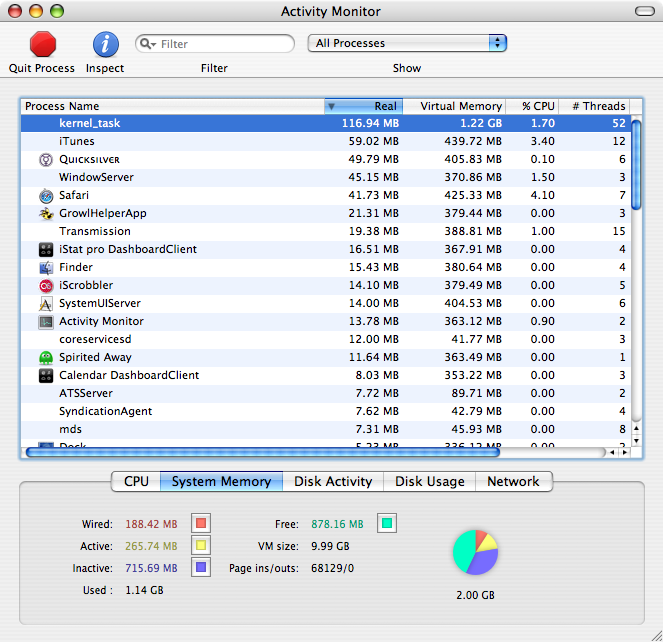The height and width of the screenshot is (642, 663).
Task: Select the coreservicesd process row
Action: coord(326,339)
